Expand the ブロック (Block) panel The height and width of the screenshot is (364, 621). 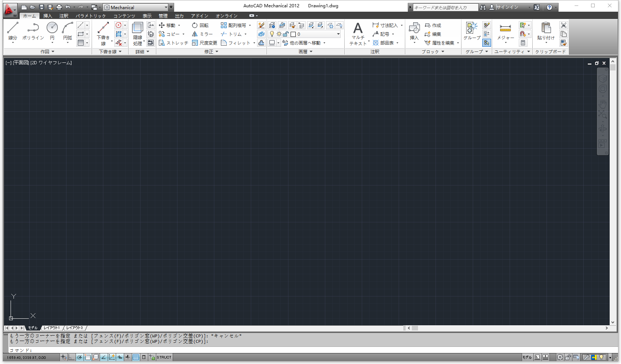pos(433,51)
